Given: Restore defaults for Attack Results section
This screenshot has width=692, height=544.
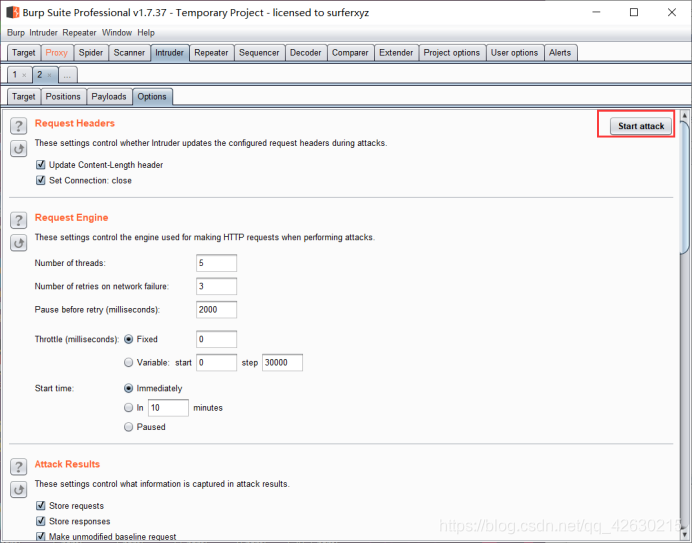Looking at the screenshot, I should click(x=19, y=489).
